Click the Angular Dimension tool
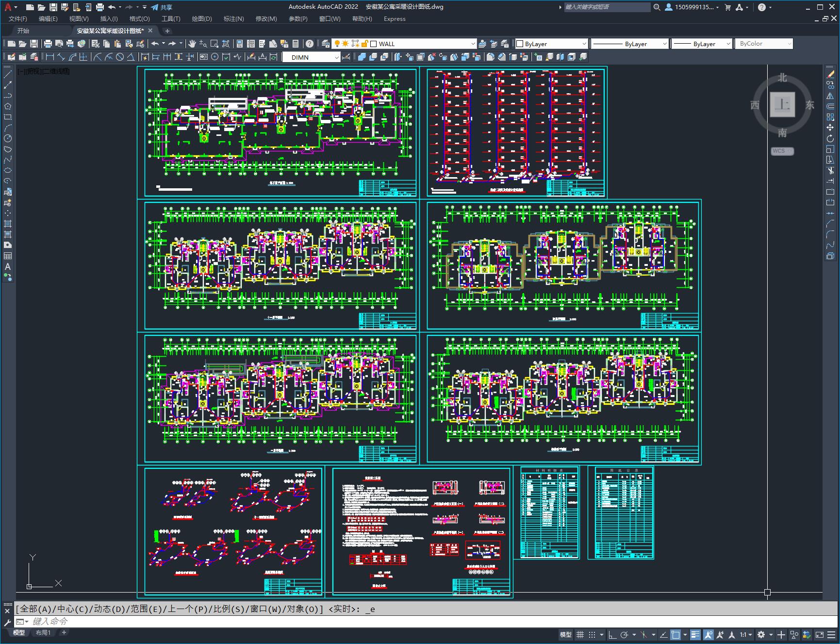 [131, 57]
